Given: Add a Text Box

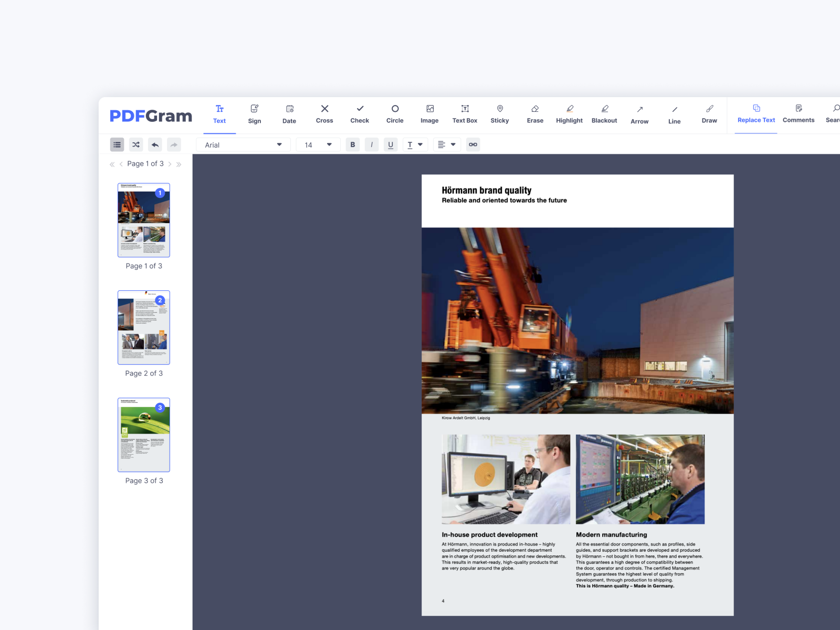Looking at the screenshot, I should point(465,114).
